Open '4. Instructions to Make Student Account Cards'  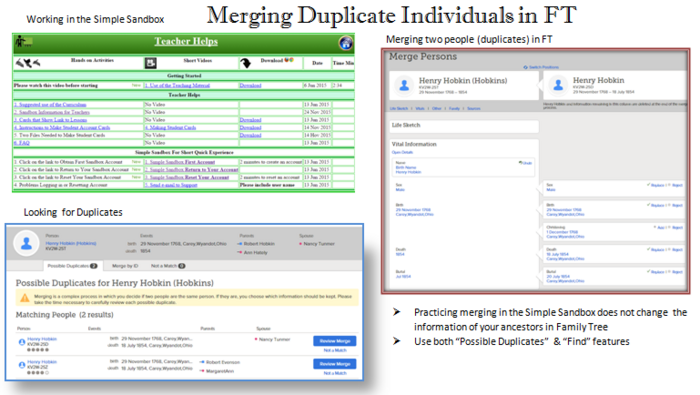click(62, 127)
